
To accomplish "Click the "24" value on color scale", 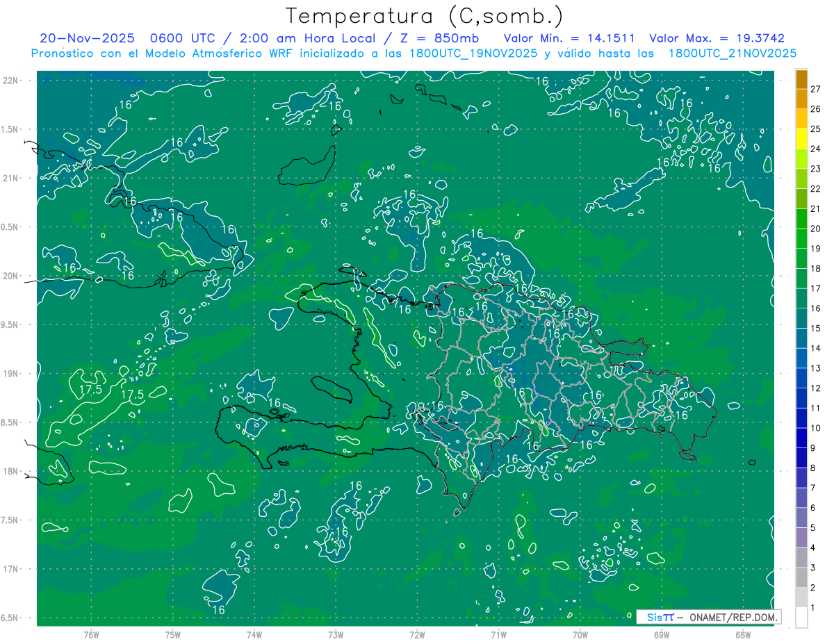I will 816,149.
